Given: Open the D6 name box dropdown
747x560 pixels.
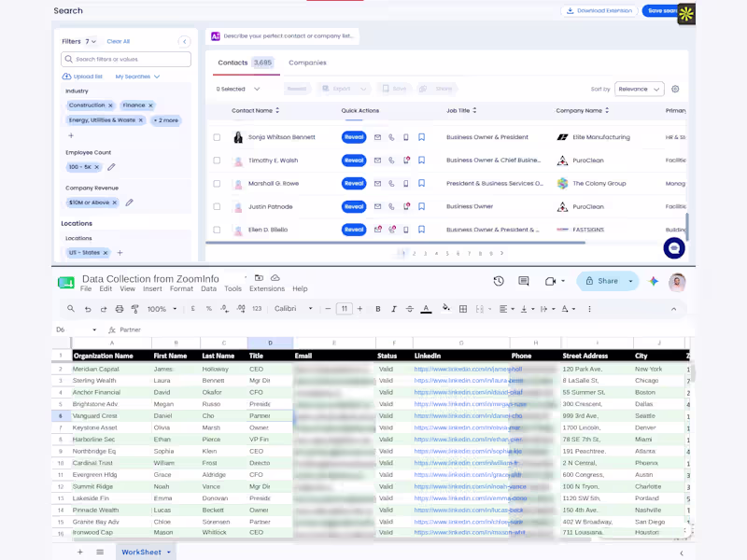Looking at the screenshot, I should [94, 329].
